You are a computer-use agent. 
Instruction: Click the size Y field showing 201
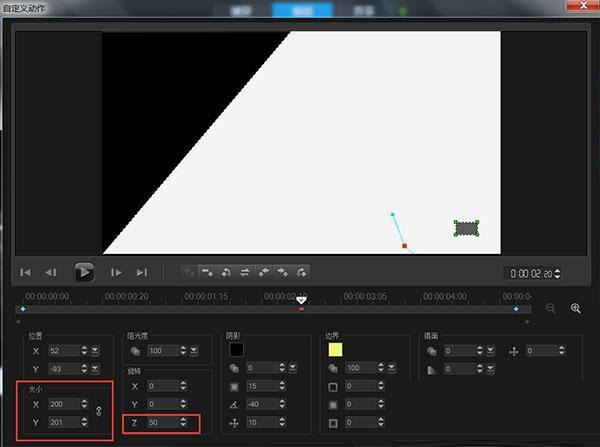[x=64, y=422]
